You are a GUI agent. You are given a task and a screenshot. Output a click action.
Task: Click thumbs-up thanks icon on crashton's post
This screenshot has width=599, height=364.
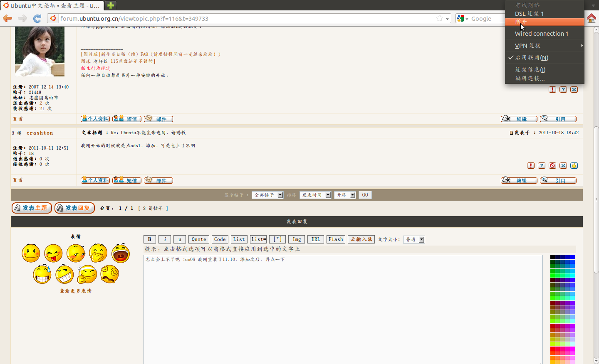click(574, 166)
